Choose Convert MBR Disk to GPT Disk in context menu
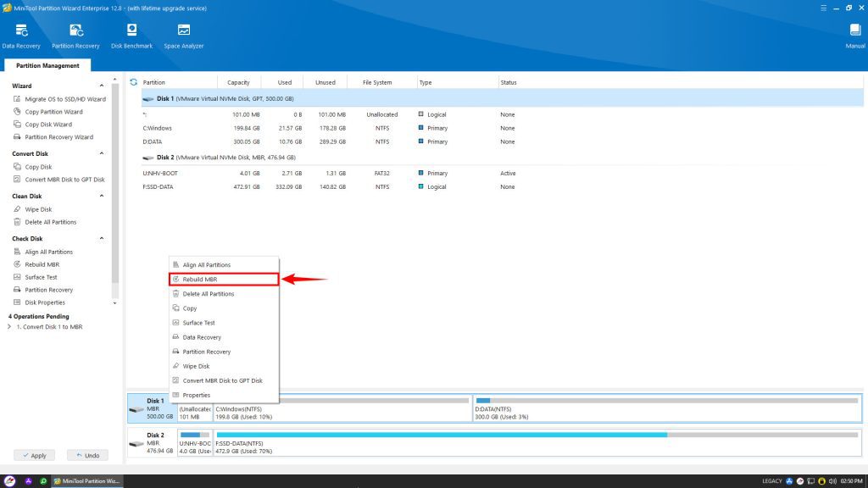Image resolution: width=868 pixels, height=488 pixels. [x=224, y=380]
